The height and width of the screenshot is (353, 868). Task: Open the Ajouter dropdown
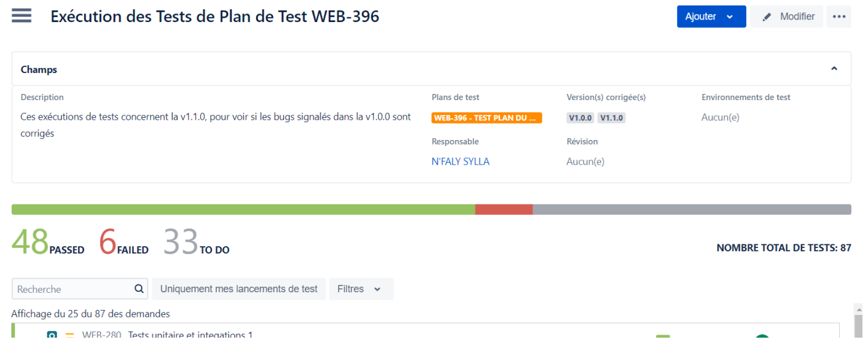point(711,17)
